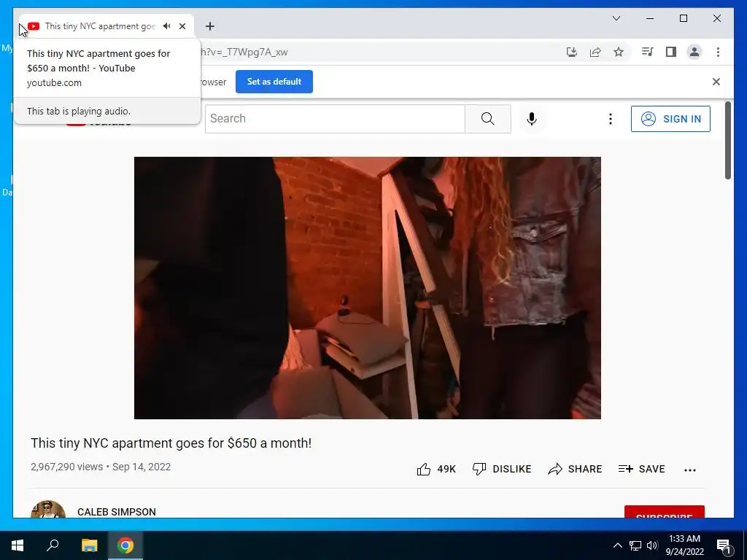Click the Set as default button
The image size is (747, 560).
[x=274, y=82]
